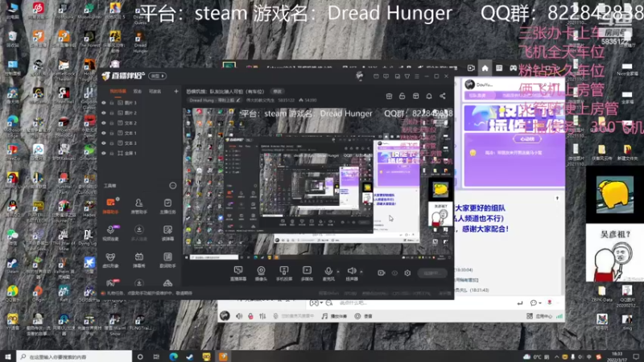This screenshot has width=644, height=362.
Task: Click the Task View taskbar button
Action: pos(156,356)
